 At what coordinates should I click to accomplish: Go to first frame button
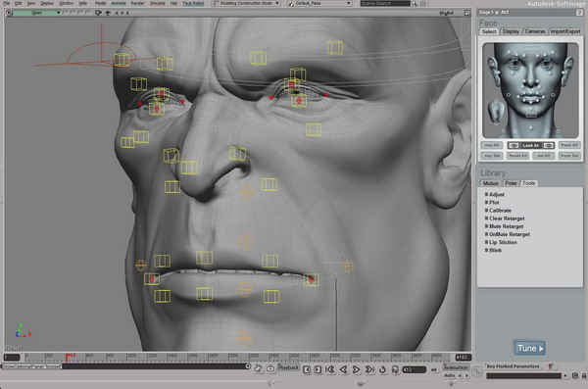(x=330, y=369)
